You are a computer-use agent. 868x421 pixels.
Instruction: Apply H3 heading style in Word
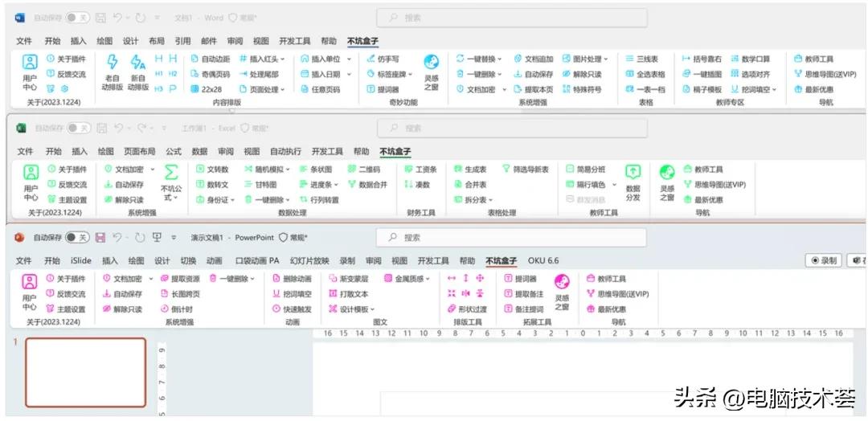click(159, 88)
